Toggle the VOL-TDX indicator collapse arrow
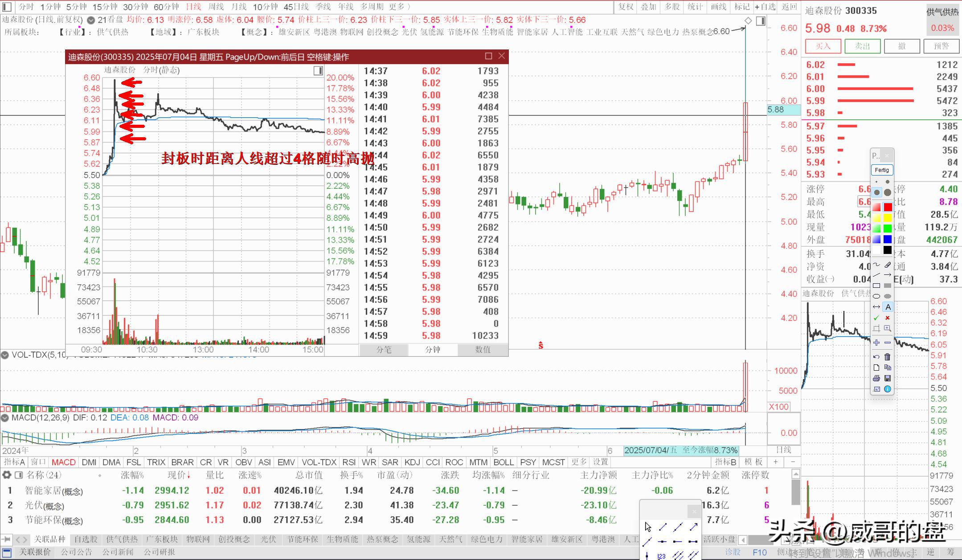962x560 pixels. [5, 355]
